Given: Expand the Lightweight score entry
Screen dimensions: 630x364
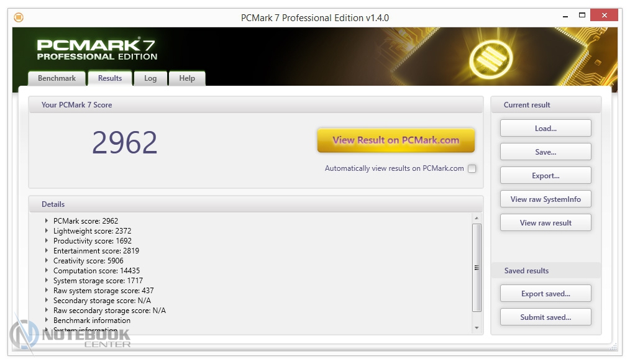Looking at the screenshot, I should click(47, 230).
